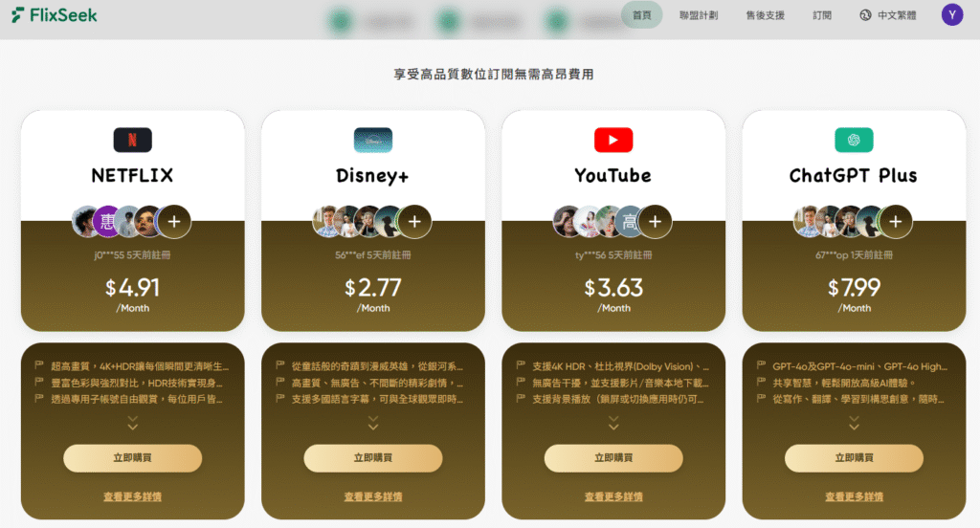Image resolution: width=980 pixels, height=528 pixels.
Task: Open the 售後支援 menu item
Action: click(765, 15)
